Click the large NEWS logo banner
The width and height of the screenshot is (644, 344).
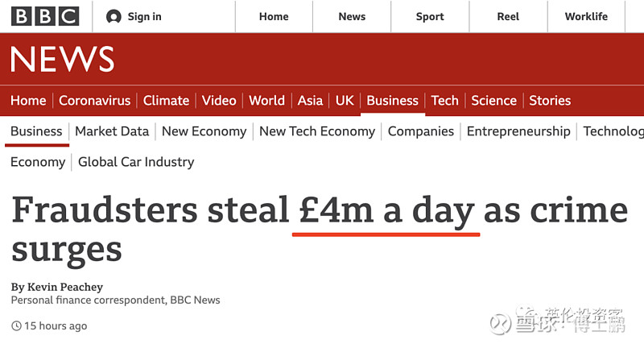[63, 60]
